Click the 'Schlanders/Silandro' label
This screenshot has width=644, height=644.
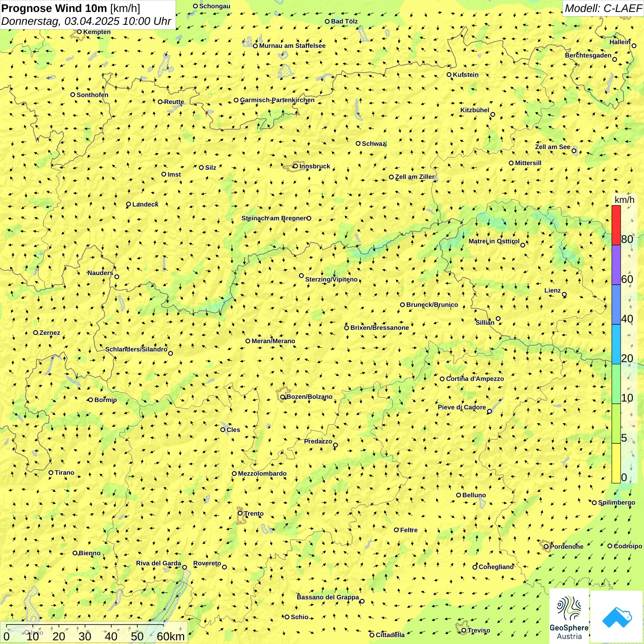click(136, 349)
